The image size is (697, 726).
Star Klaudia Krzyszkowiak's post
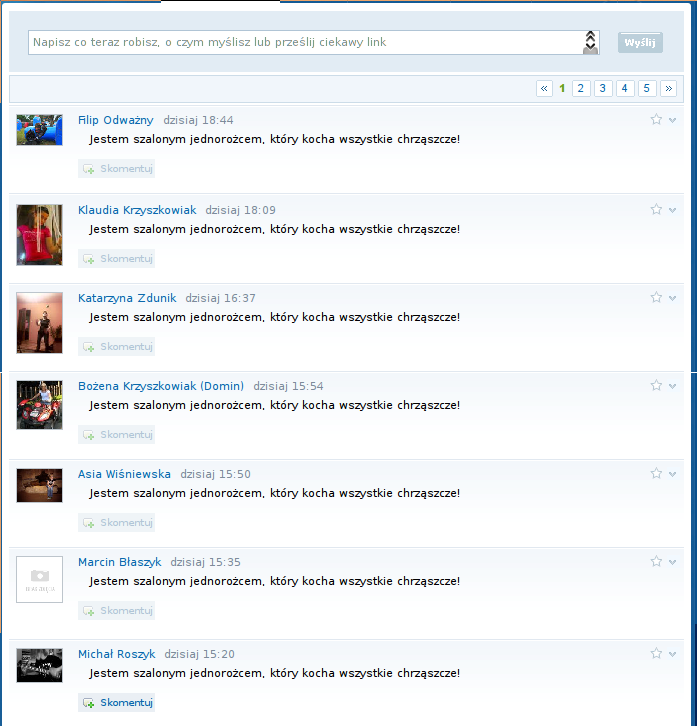click(656, 210)
